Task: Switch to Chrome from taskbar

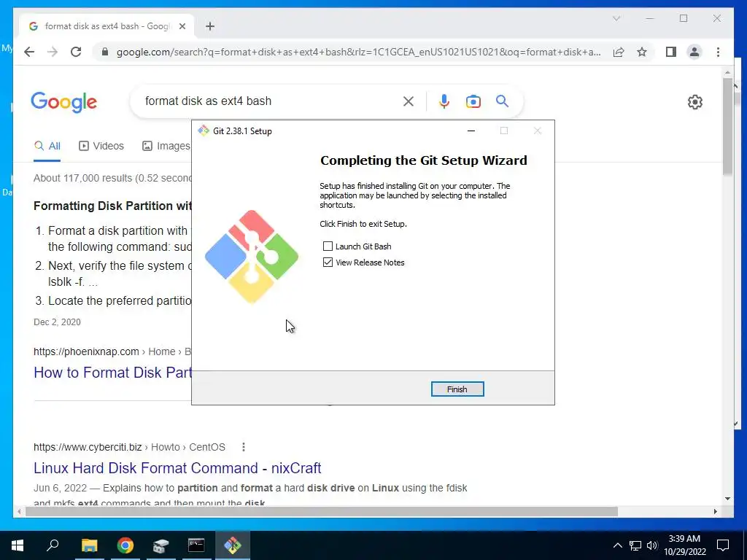Action: click(125, 545)
